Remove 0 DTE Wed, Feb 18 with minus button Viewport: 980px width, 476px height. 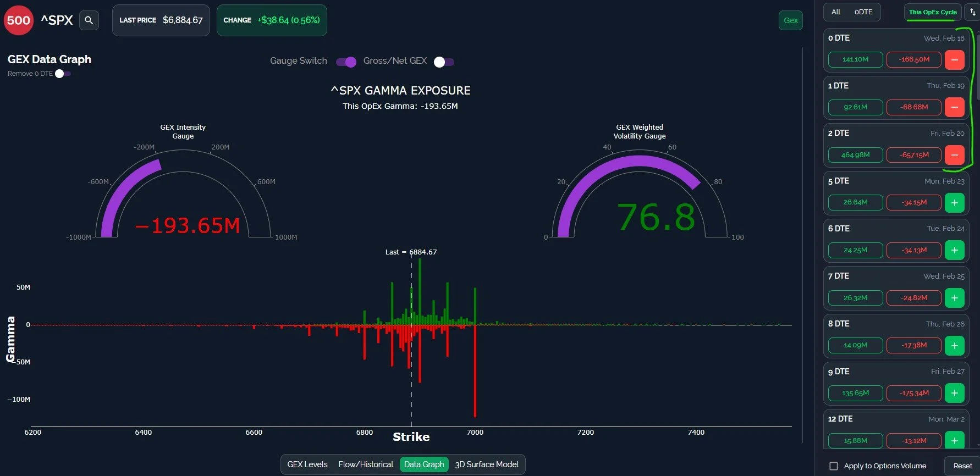pos(955,59)
